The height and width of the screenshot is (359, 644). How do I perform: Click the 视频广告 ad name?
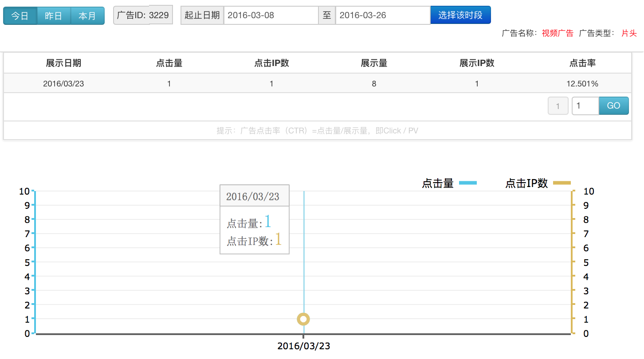558,33
